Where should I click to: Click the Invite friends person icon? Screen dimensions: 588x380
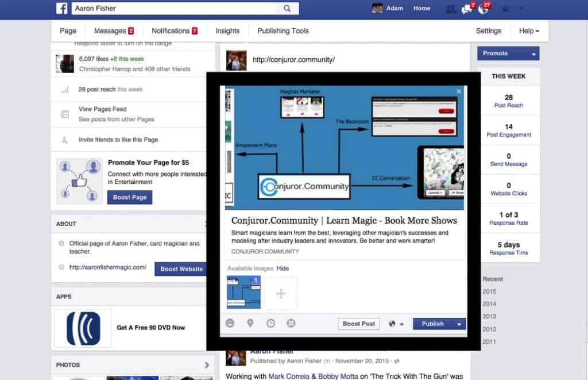click(x=64, y=140)
